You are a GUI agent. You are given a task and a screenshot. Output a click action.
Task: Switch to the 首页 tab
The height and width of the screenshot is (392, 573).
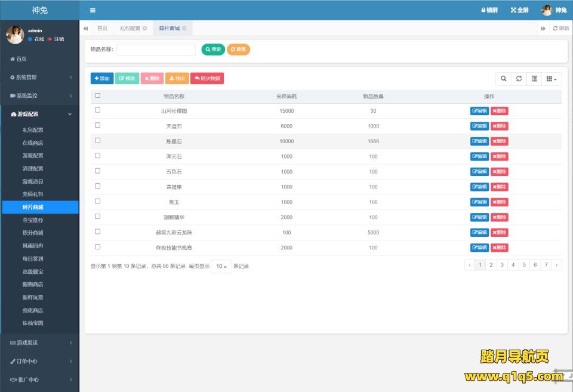click(x=103, y=28)
